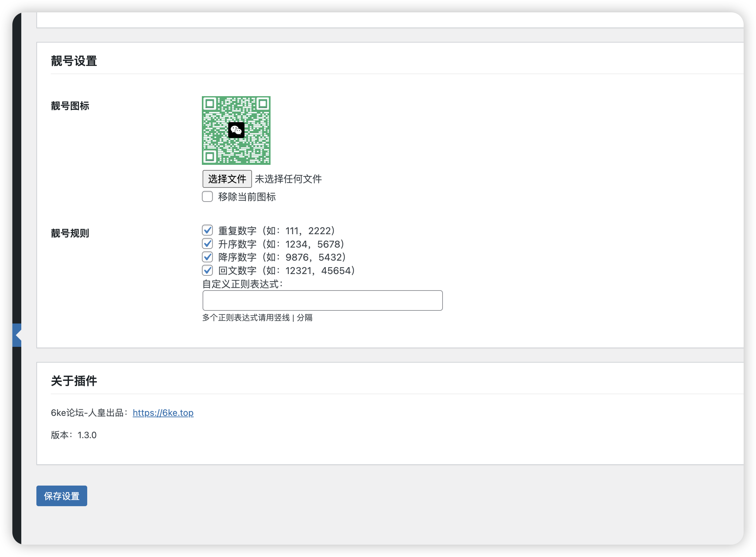Click the 选择文件 file picker button
This screenshot has height=557, width=756.
(227, 179)
